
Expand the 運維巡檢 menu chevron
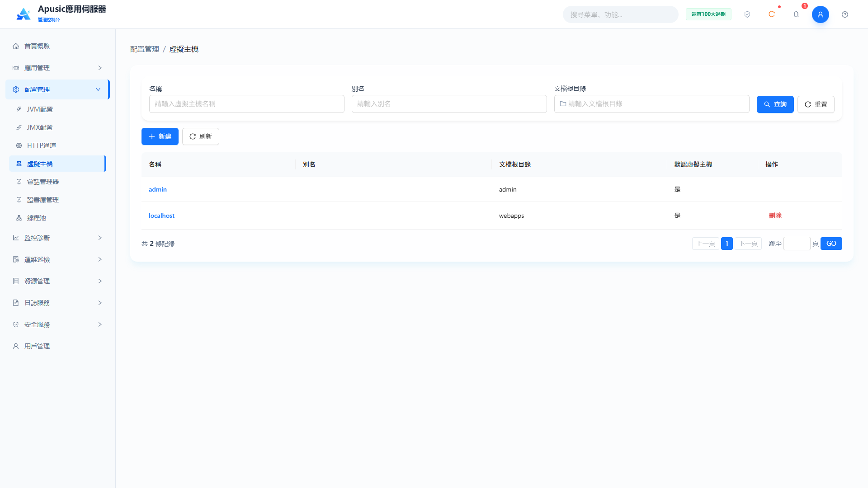pyautogui.click(x=100, y=259)
